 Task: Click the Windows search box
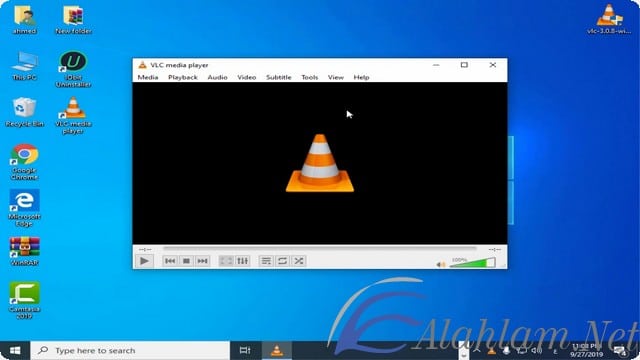click(x=130, y=350)
